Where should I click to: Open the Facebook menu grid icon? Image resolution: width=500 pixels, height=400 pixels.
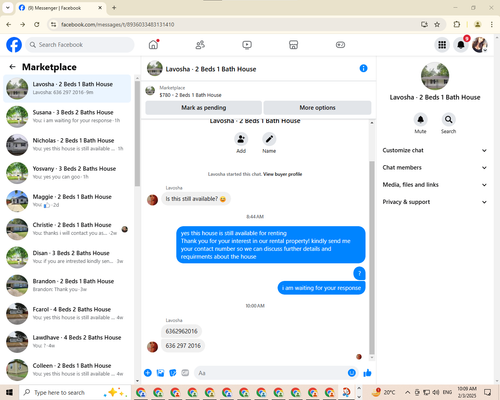pyautogui.click(x=442, y=45)
